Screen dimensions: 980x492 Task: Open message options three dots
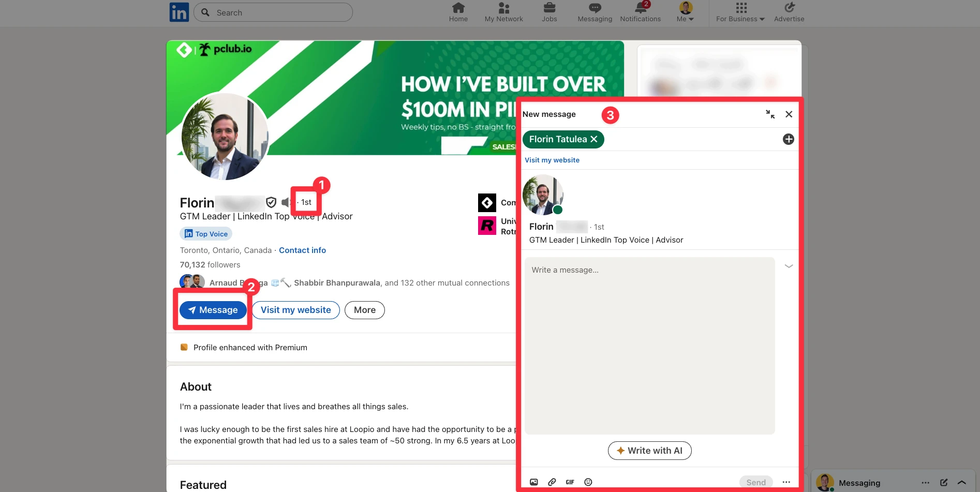pos(786,482)
